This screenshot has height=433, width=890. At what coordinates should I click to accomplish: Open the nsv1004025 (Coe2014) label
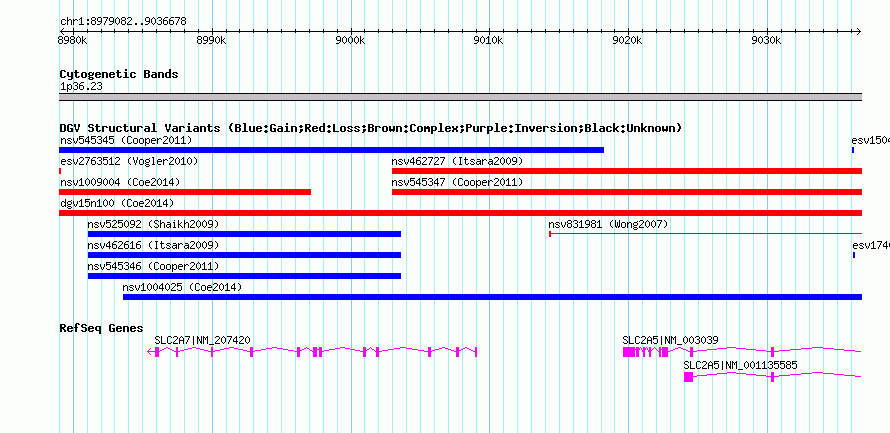coord(182,287)
